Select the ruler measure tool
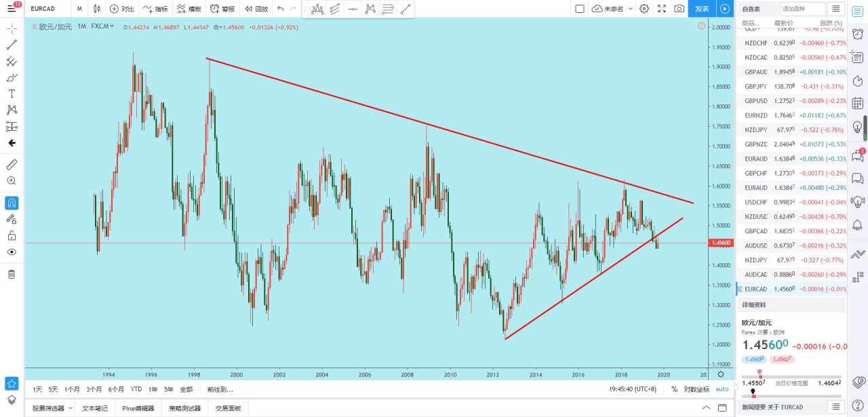Viewport: 868px width, 417px height. tap(12, 165)
